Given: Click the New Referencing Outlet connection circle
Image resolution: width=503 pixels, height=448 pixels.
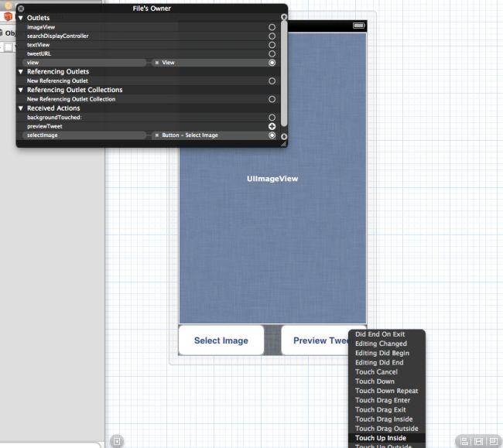Looking at the screenshot, I should pos(272,80).
